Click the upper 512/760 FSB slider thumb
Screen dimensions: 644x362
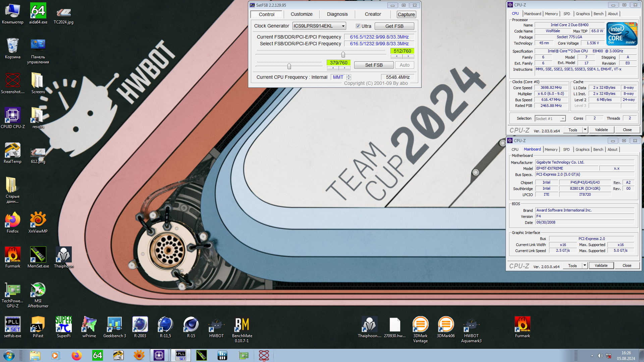point(343,54)
